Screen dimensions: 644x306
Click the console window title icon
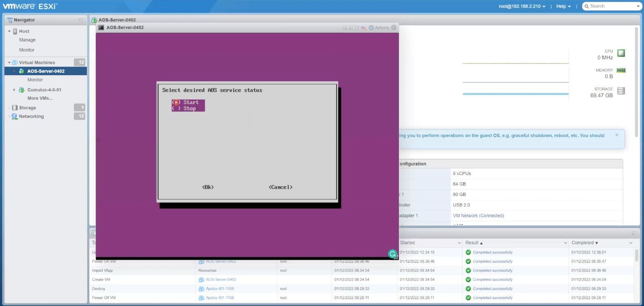[101, 28]
